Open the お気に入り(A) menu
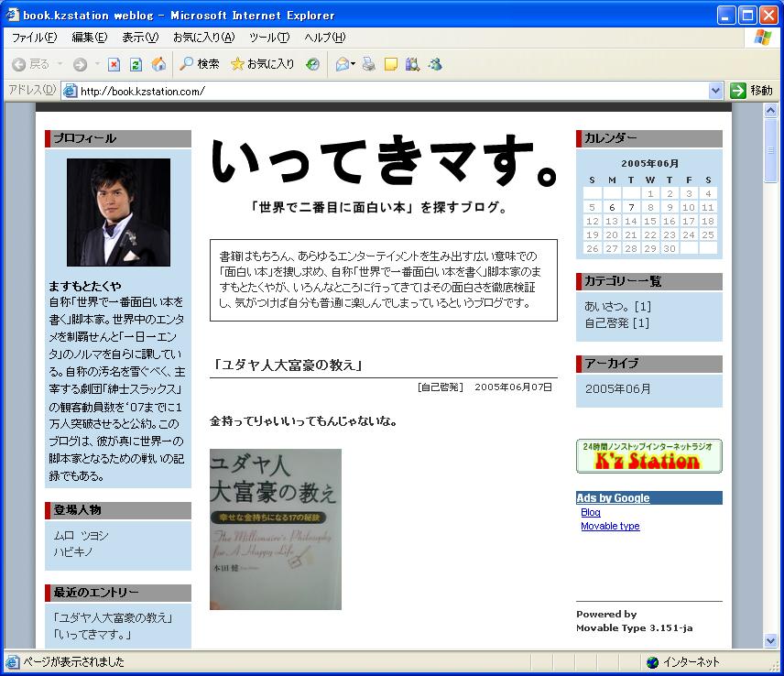This screenshot has width=784, height=676. 203,38
